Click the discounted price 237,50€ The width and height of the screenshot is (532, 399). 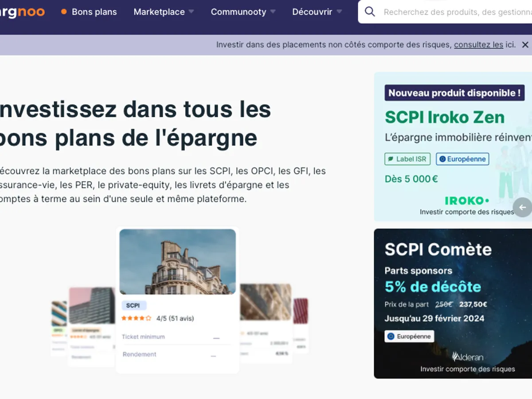tap(473, 304)
